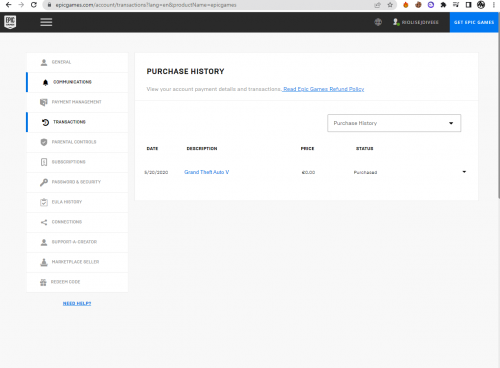This screenshot has height=368, width=500.
Task: Open the Payment Management section
Action: 77,102
